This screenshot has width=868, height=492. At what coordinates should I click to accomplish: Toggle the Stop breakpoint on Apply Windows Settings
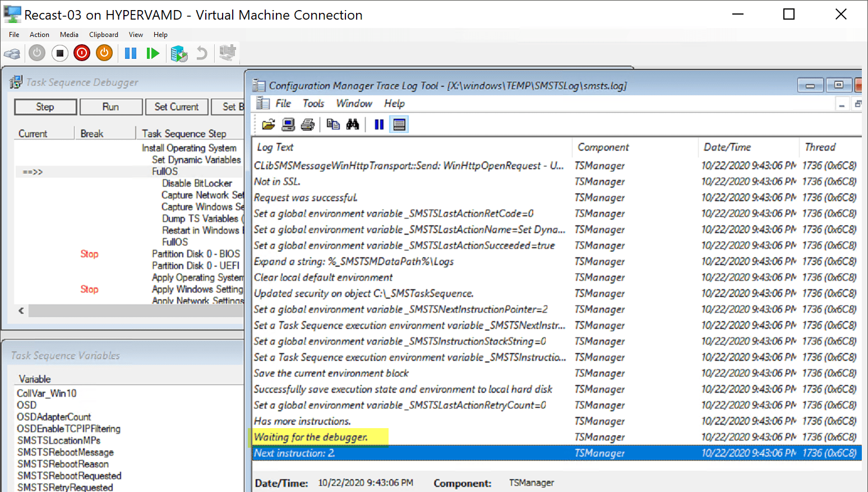(x=90, y=289)
